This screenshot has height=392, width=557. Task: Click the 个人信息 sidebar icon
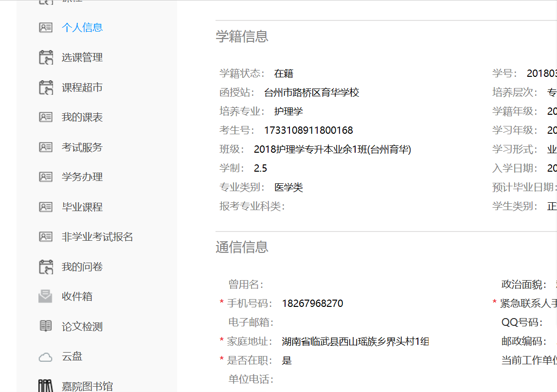click(46, 28)
